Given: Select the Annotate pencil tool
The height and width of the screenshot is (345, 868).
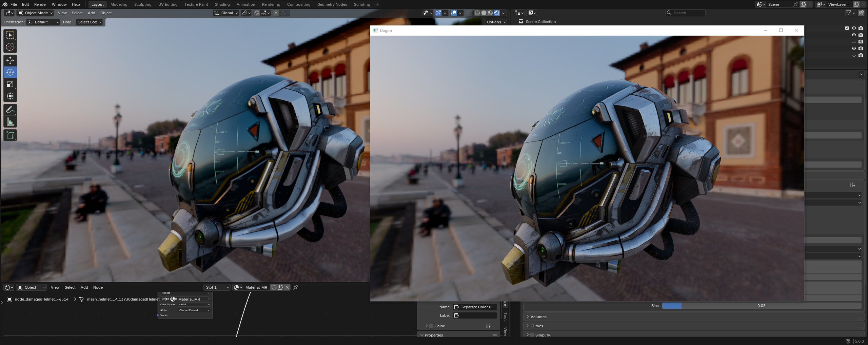Looking at the screenshot, I should [10, 110].
